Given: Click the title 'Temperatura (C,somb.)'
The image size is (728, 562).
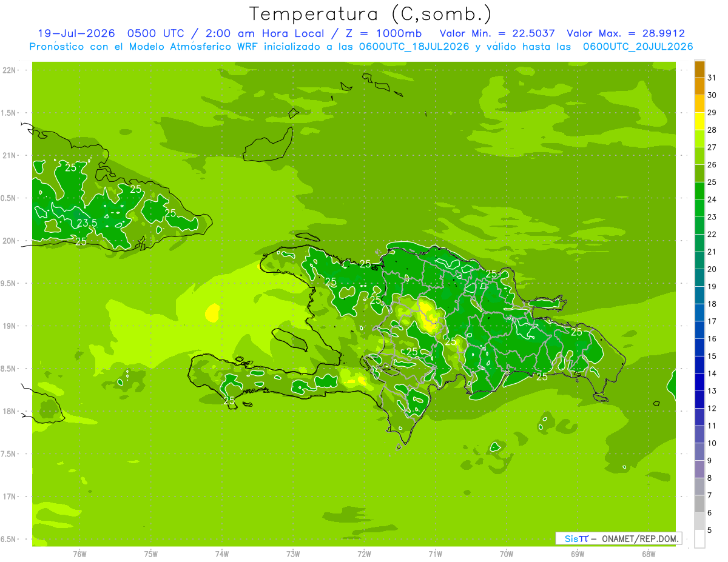Looking at the screenshot, I should [370, 15].
